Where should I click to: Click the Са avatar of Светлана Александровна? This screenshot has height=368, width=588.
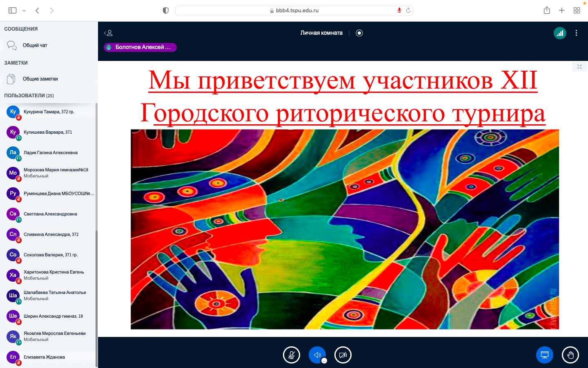pyautogui.click(x=13, y=214)
